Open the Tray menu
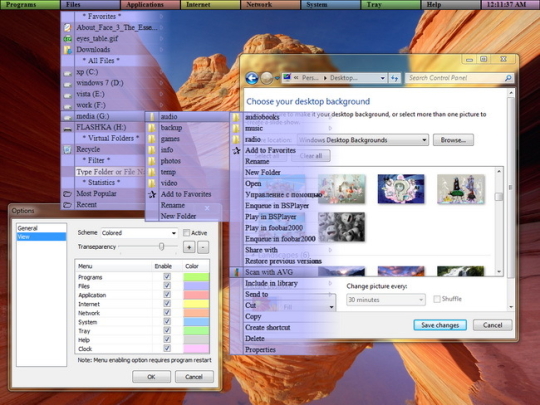Viewport: 540px width, 405px height. pos(391,4)
